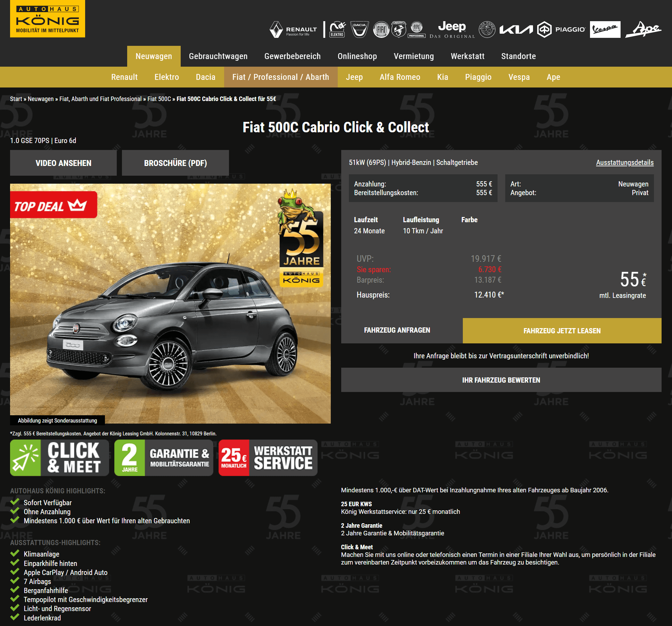Select Alfa Romeo in the brand submenu
Image resolution: width=672 pixels, height=626 pixels.
tap(400, 77)
